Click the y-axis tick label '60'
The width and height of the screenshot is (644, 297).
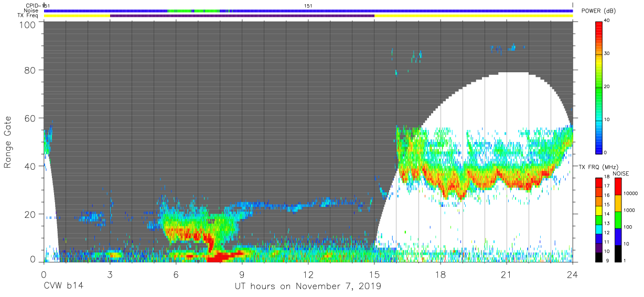pos(30,118)
